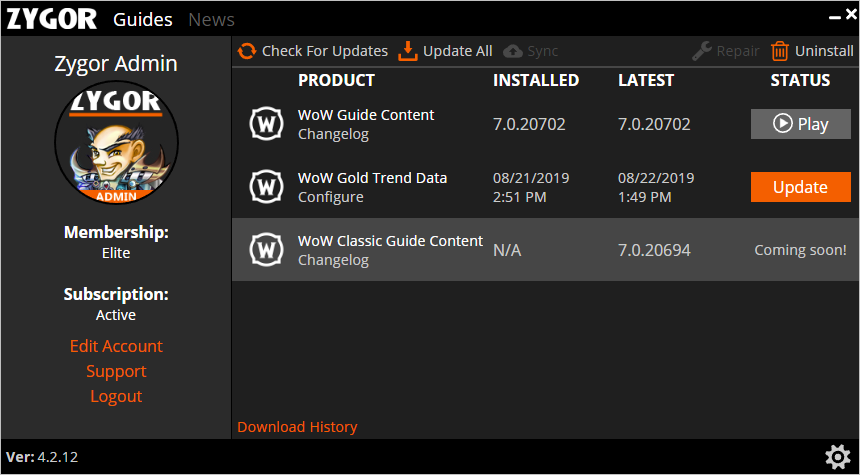Click the PRODUCT column header
This screenshot has width=860, height=475.
pyautogui.click(x=336, y=81)
